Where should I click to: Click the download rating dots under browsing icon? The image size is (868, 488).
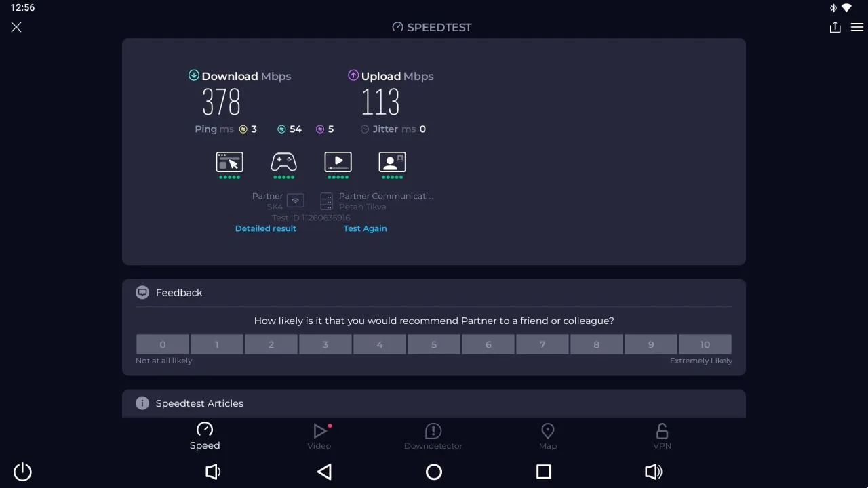click(229, 178)
